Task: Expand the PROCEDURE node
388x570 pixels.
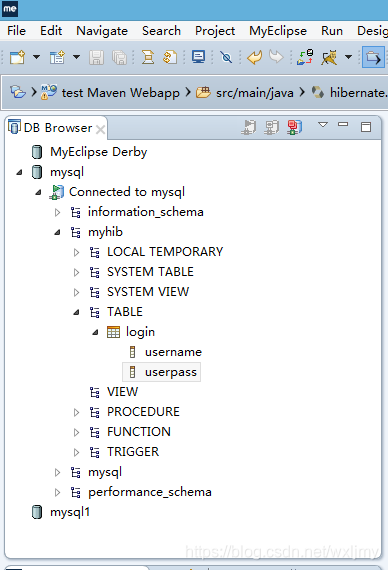Action: point(76,412)
